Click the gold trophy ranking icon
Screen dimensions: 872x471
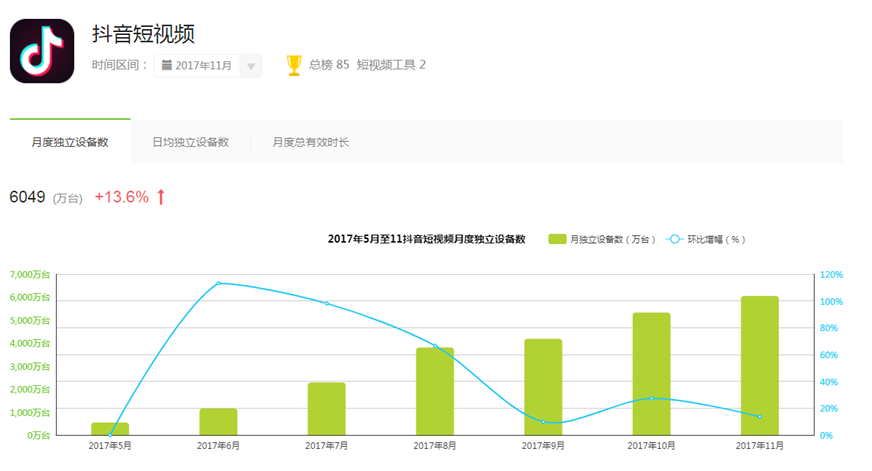click(294, 65)
